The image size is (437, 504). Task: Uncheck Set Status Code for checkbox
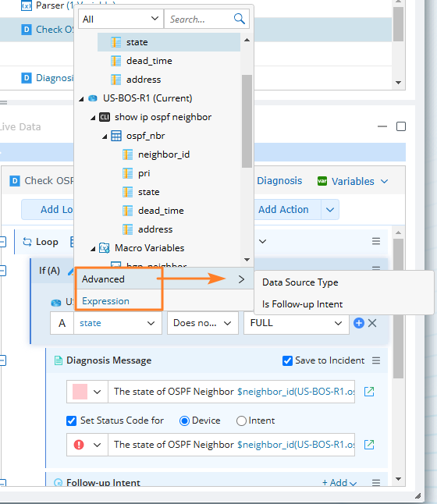(x=71, y=421)
